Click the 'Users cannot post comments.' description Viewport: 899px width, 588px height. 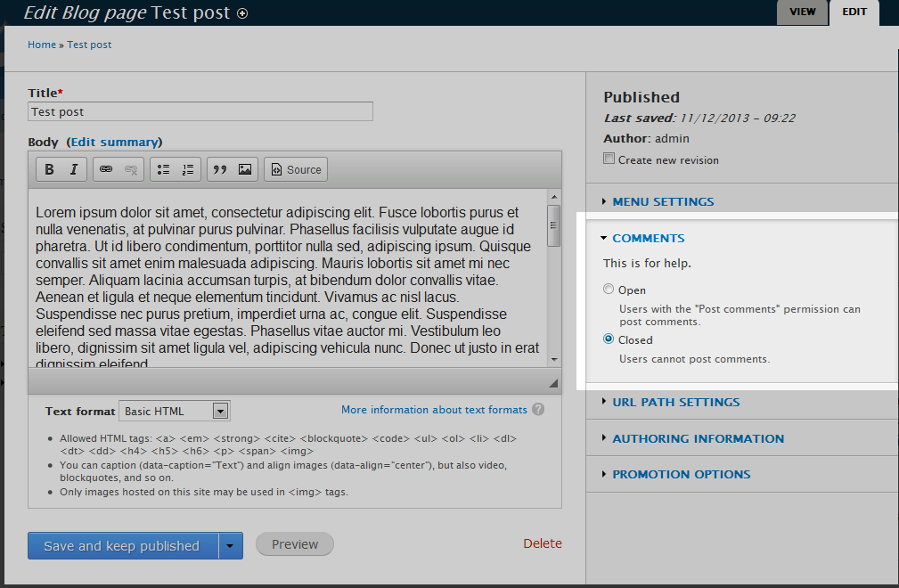[694, 359]
